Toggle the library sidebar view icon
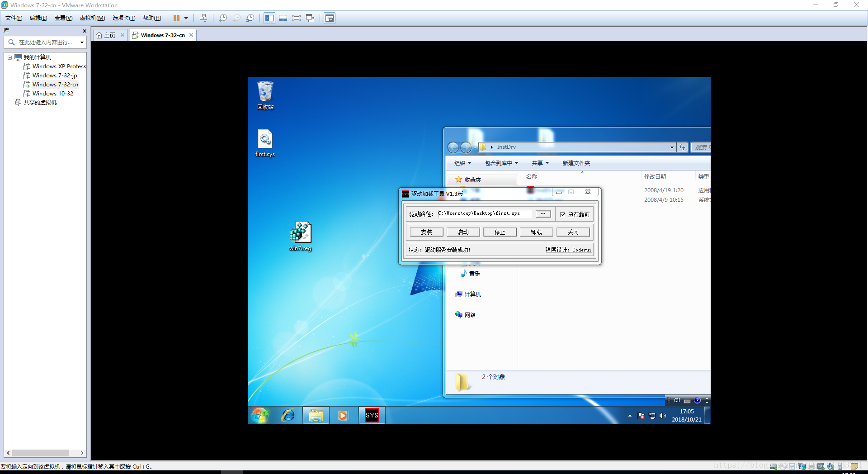 click(x=269, y=18)
